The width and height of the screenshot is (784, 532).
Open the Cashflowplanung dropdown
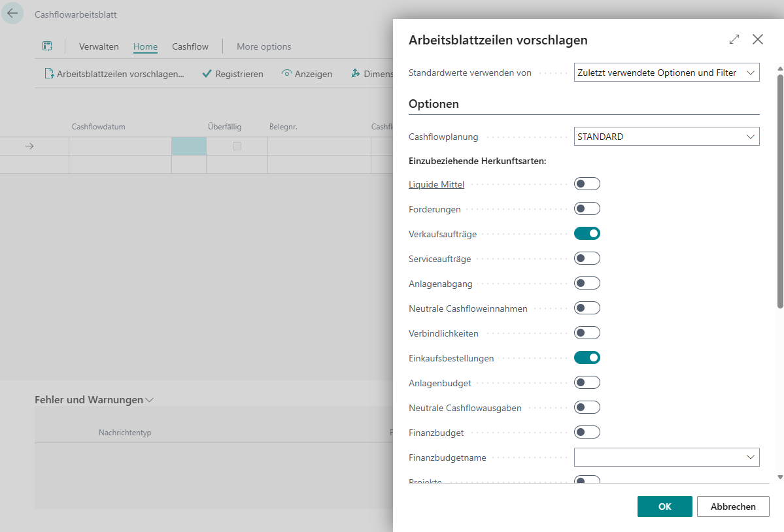pos(666,137)
